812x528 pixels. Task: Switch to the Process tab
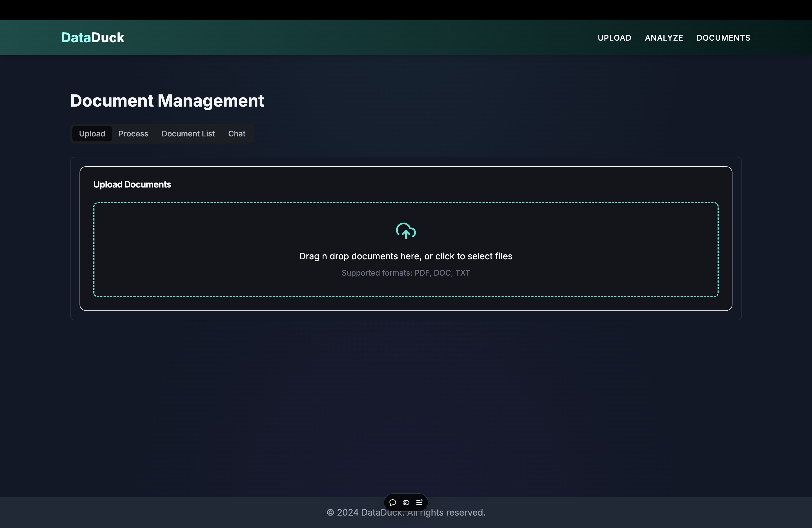point(133,134)
